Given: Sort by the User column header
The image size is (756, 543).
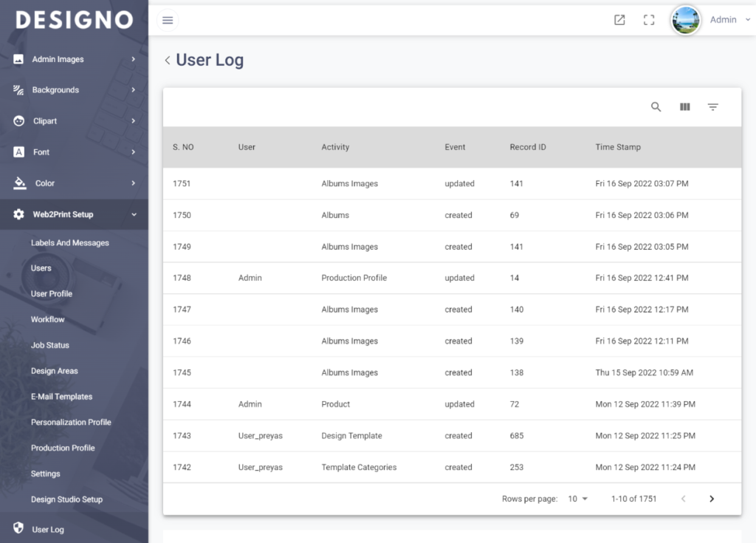Looking at the screenshot, I should (x=247, y=147).
